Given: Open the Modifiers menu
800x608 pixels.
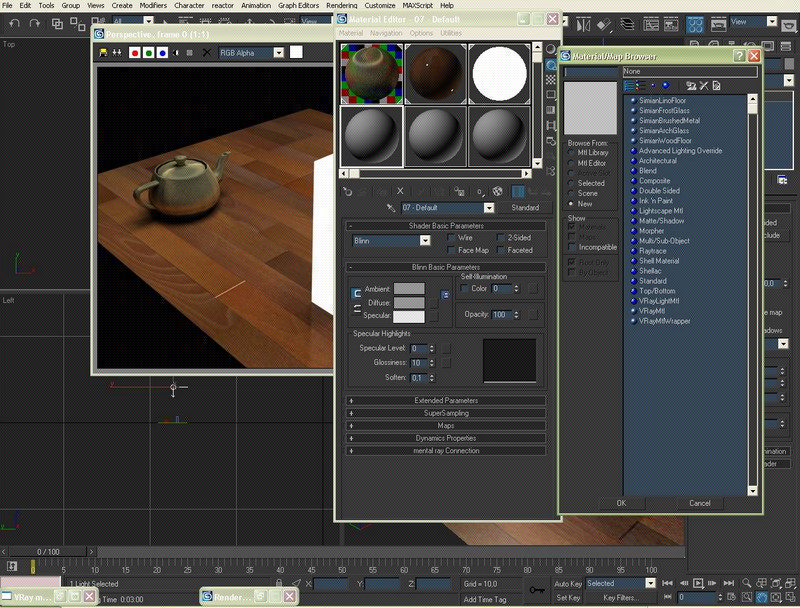Looking at the screenshot, I should tap(153, 5).
